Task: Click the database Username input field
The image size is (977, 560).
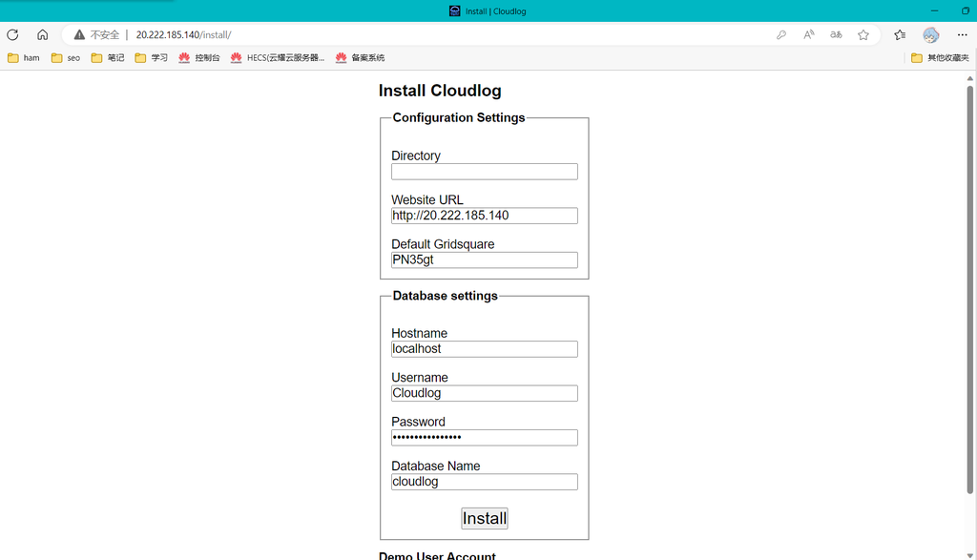Action: [x=484, y=393]
